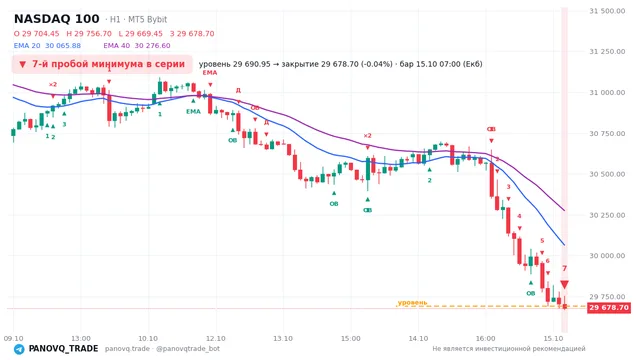
Task: Click the blue 'EMA 20 30 065.88' legend
Action: click(x=47, y=46)
